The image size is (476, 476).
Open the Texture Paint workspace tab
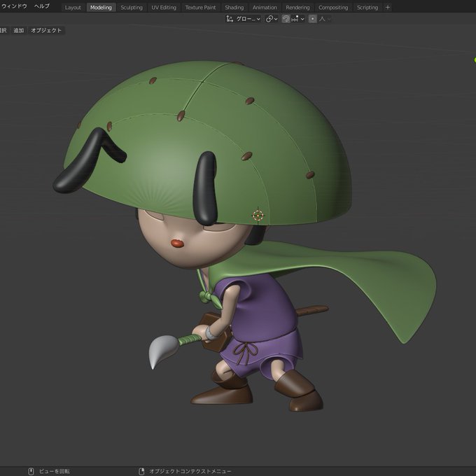(x=200, y=8)
